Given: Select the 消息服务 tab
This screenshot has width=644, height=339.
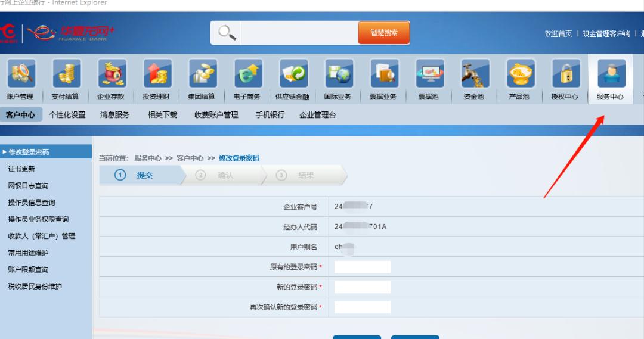Looking at the screenshot, I should (114, 115).
